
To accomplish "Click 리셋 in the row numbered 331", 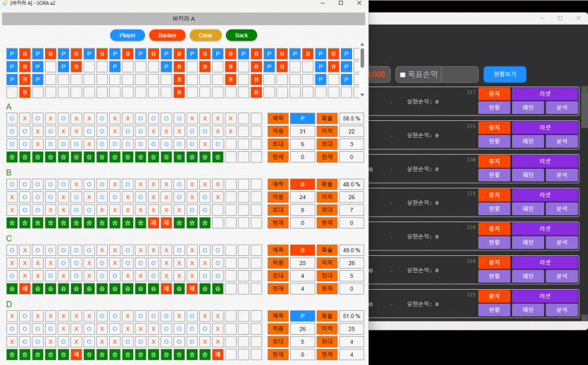I will pyautogui.click(x=544, y=127).
